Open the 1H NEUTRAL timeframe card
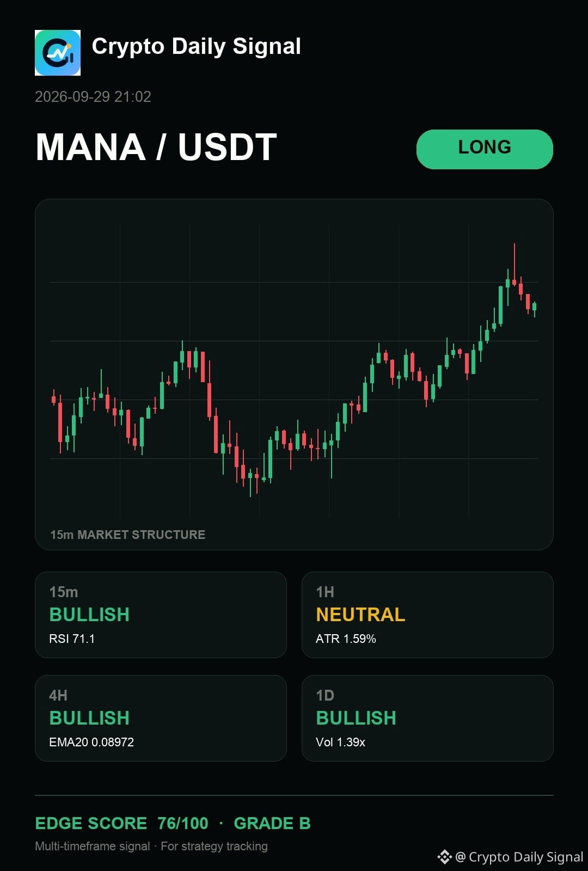Image resolution: width=588 pixels, height=871 pixels. 427,615
